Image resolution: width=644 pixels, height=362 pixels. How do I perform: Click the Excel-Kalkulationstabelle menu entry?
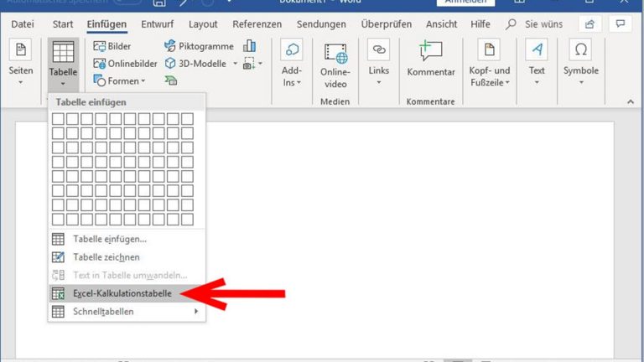[122, 293]
